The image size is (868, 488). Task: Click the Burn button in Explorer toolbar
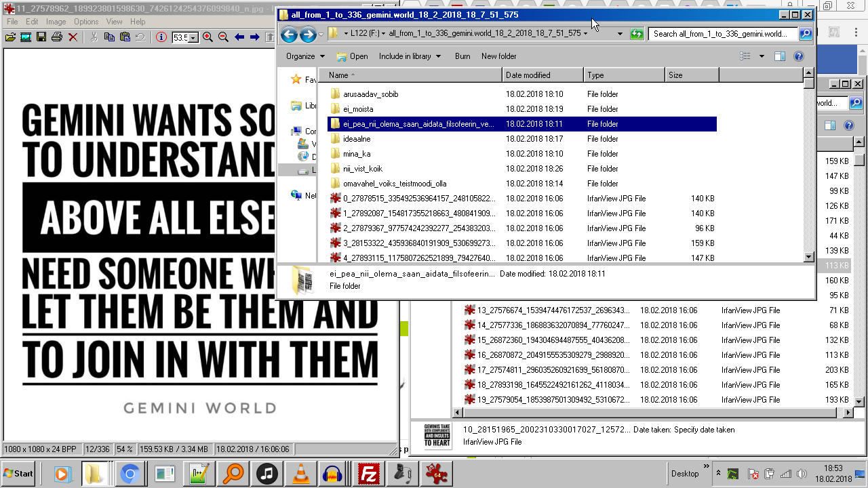pos(462,56)
